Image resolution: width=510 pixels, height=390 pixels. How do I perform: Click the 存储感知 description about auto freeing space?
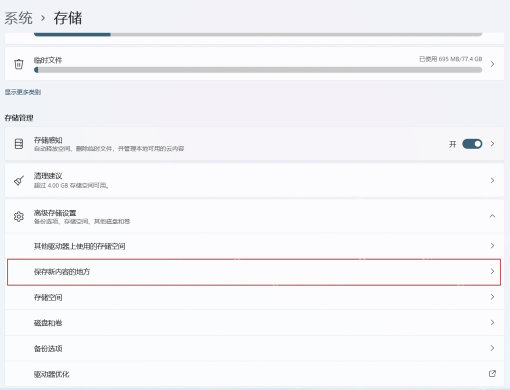(x=109, y=149)
